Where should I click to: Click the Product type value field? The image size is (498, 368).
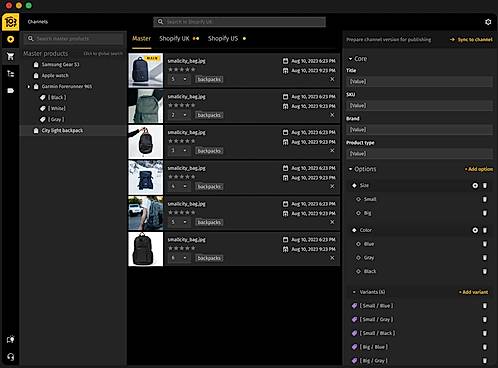[x=420, y=154]
